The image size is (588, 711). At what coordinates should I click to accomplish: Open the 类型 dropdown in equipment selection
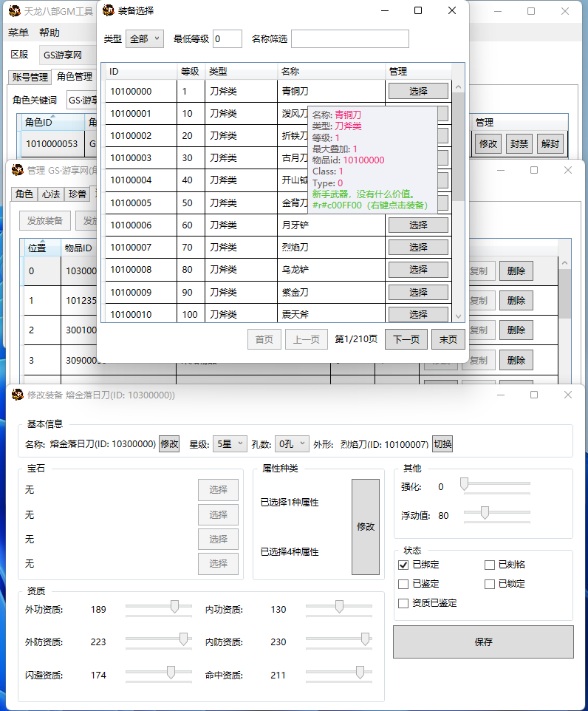pos(145,39)
